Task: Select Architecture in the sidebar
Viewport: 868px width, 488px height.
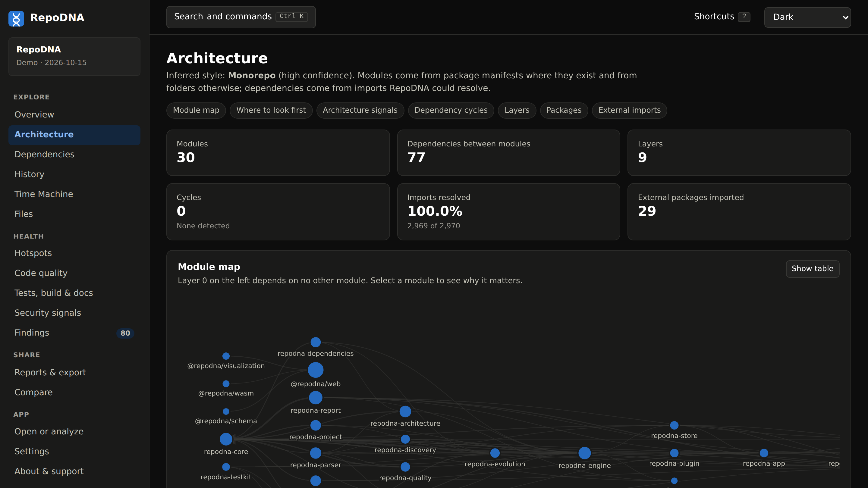Action: pyautogui.click(x=74, y=135)
